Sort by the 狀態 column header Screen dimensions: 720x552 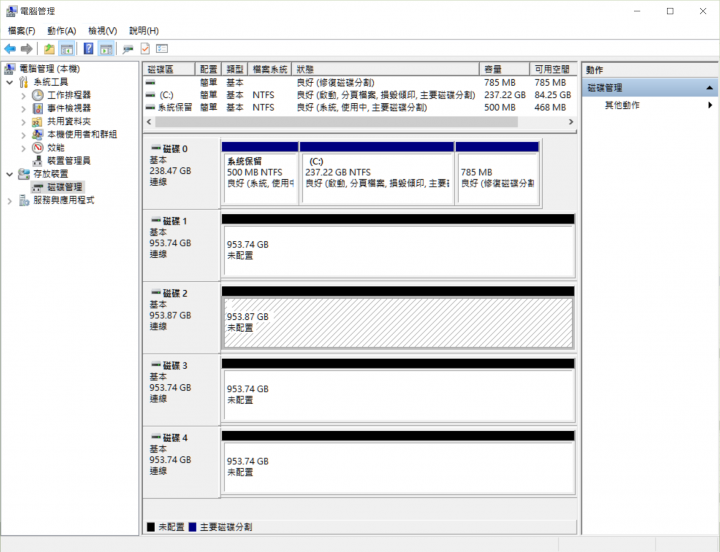[385, 69]
